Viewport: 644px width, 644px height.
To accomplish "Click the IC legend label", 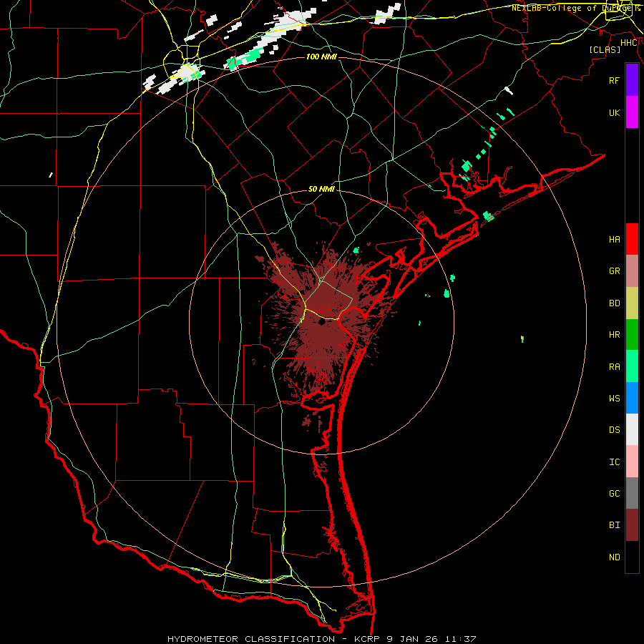I will [x=614, y=462].
